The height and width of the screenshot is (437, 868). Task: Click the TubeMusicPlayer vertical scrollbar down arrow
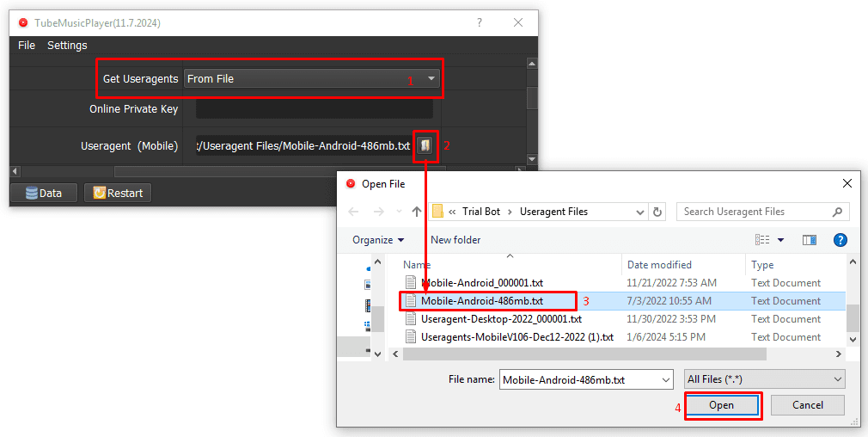(531, 159)
